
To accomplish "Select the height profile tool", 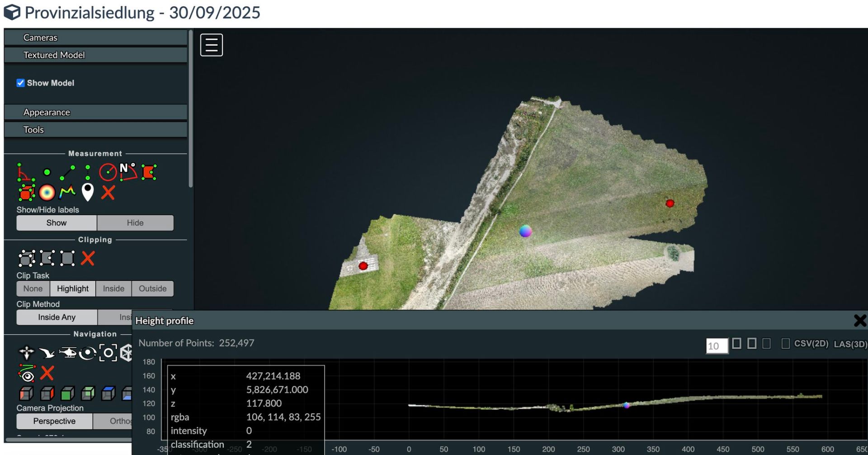I will pyautogui.click(x=67, y=193).
